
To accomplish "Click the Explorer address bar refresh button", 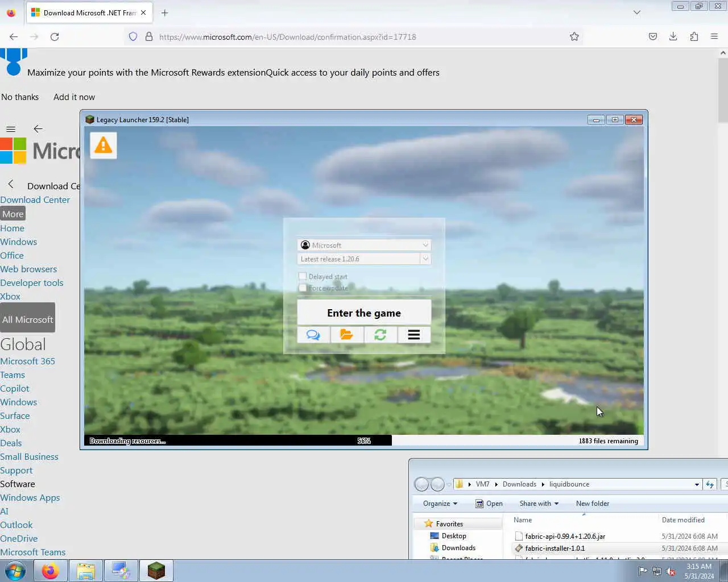I will (x=710, y=484).
